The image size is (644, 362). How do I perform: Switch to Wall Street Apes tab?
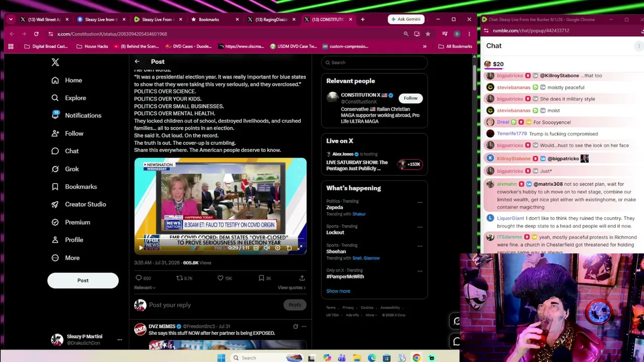44,20
